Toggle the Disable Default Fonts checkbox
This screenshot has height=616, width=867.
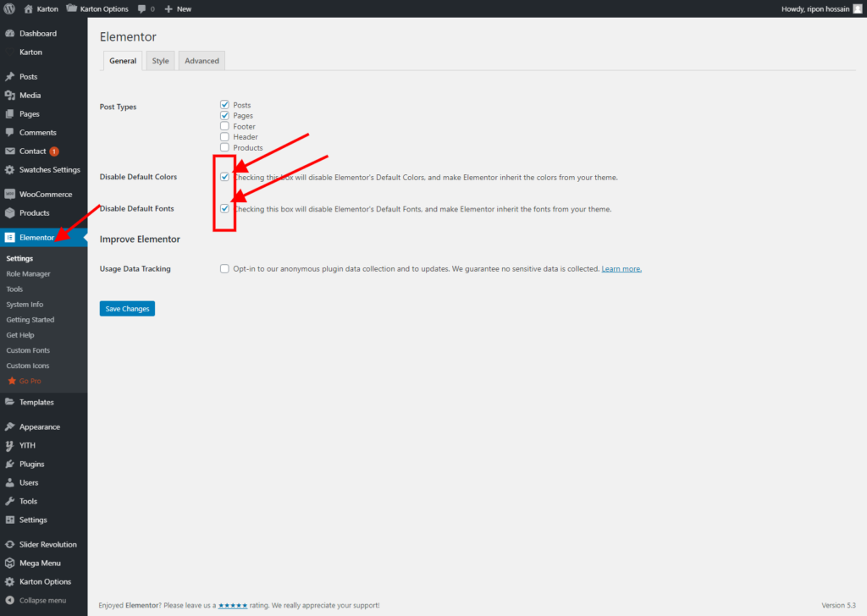click(x=224, y=208)
